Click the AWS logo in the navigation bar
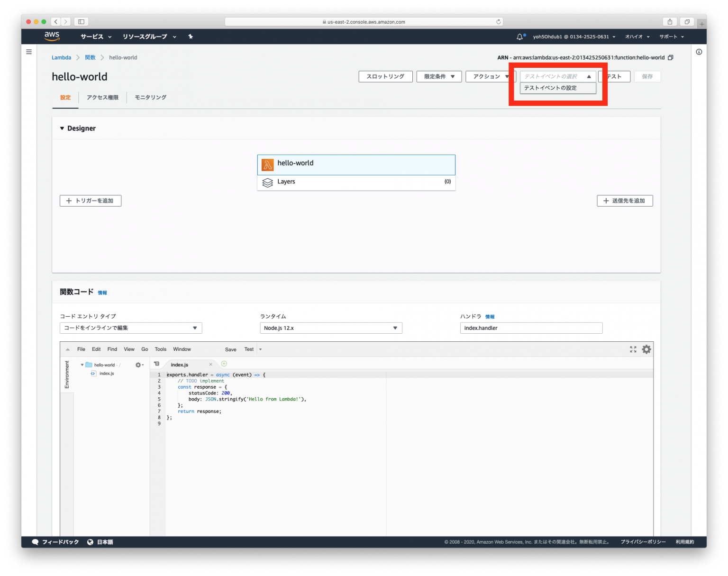 52,36
